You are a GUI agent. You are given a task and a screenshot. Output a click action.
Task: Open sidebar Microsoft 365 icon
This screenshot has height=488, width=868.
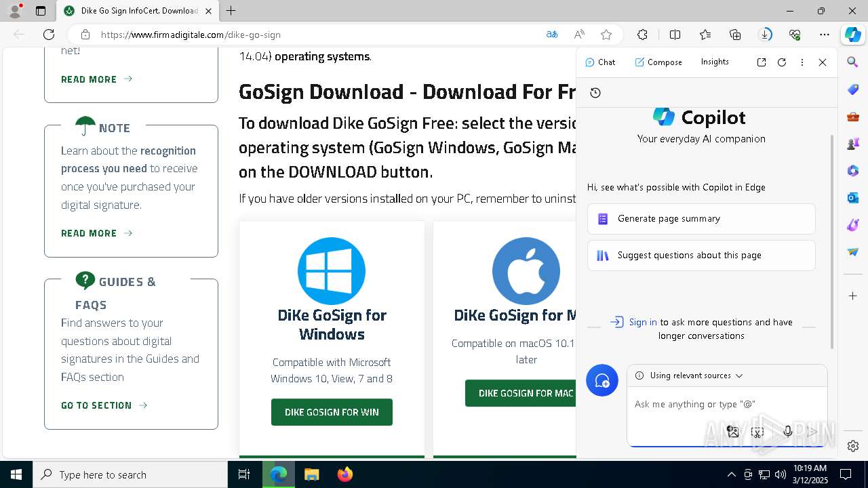coord(853,171)
